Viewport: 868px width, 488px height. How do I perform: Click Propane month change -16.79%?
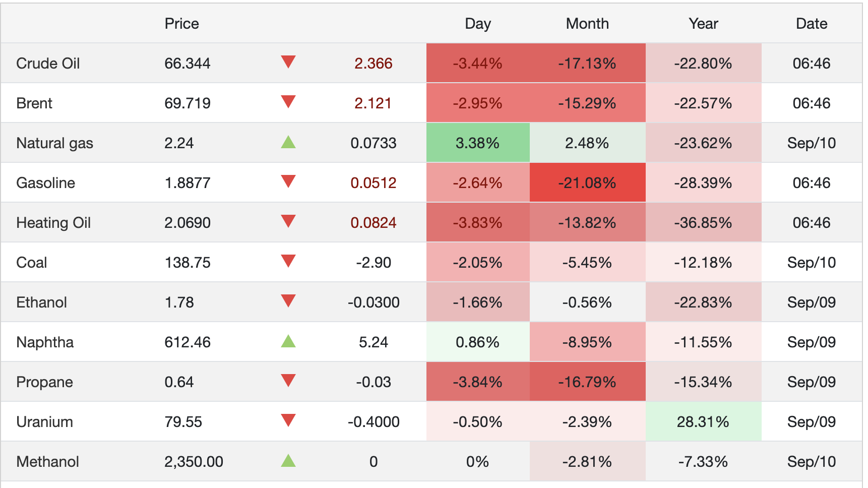(x=587, y=382)
